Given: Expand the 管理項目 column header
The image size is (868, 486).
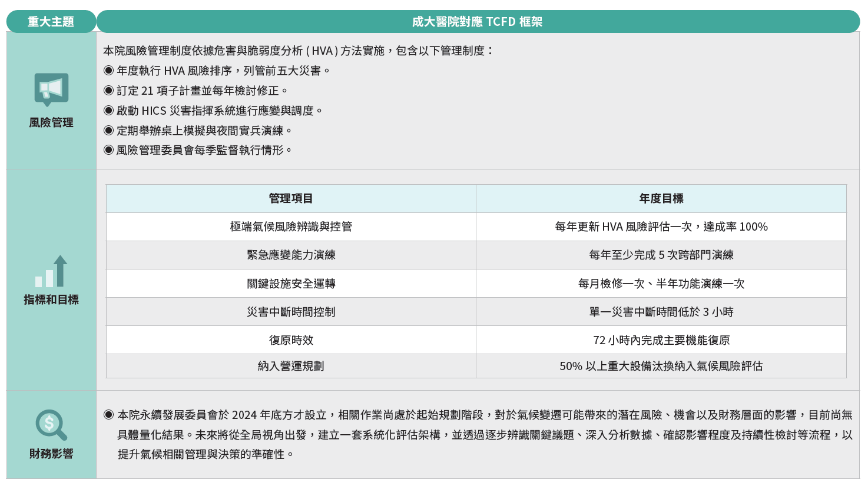Looking at the screenshot, I should (x=291, y=199).
